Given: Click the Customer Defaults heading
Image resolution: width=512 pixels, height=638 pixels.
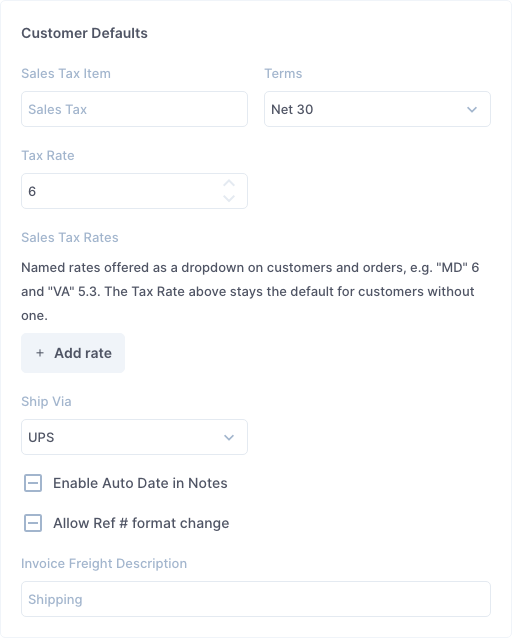Looking at the screenshot, I should [84, 33].
